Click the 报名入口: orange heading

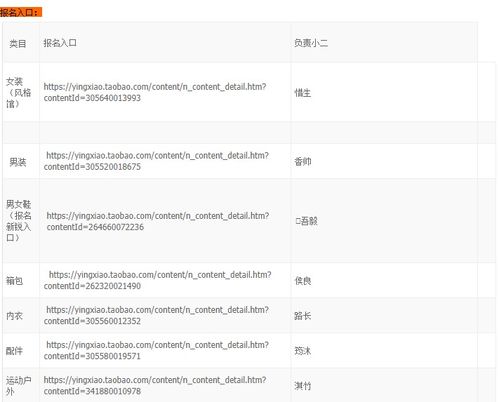coord(21,13)
